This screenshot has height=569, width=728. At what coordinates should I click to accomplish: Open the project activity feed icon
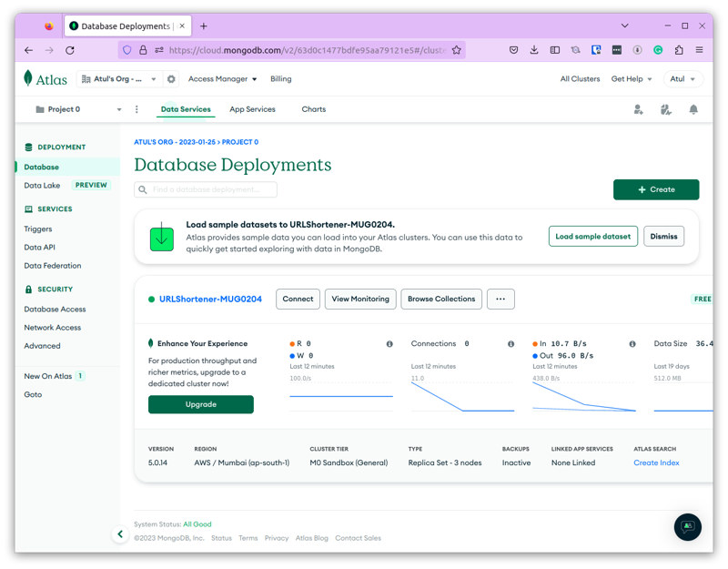666,109
